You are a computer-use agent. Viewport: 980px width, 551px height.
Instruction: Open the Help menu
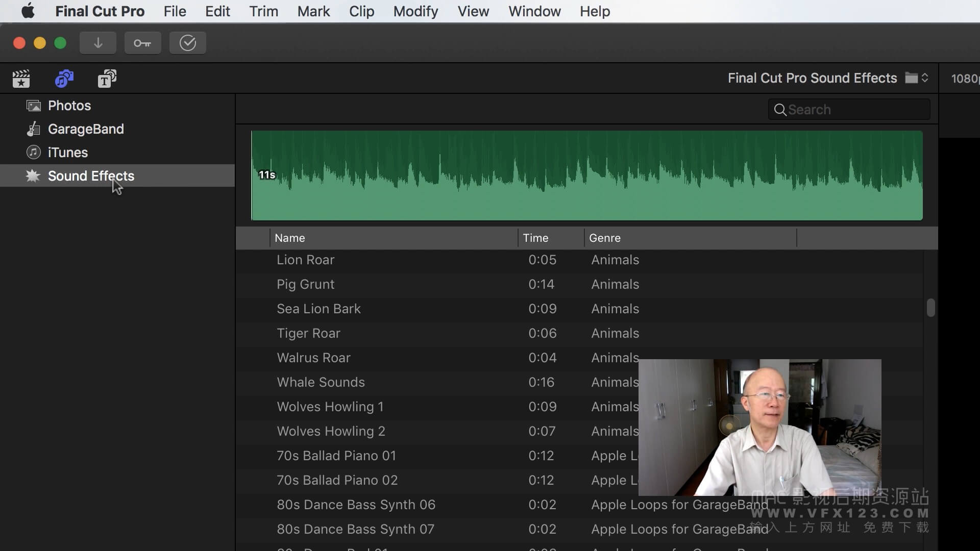pyautogui.click(x=595, y=11)
